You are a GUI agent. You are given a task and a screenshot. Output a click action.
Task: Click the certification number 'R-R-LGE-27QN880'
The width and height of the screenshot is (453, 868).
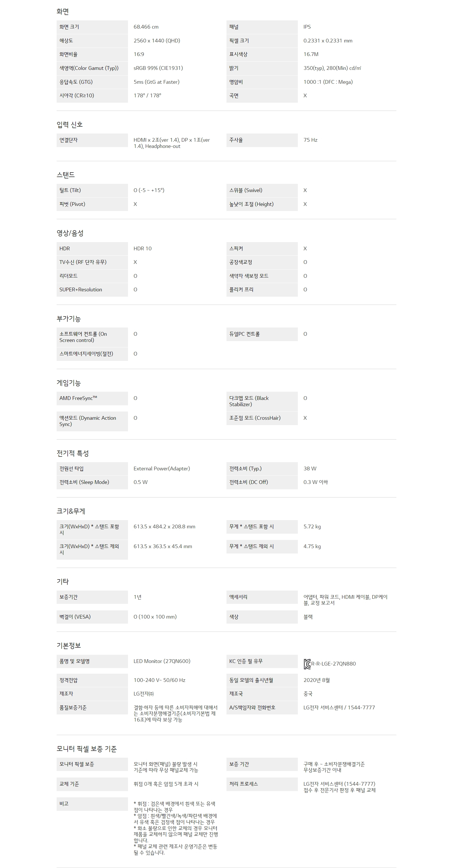click(x=333, y=664)
